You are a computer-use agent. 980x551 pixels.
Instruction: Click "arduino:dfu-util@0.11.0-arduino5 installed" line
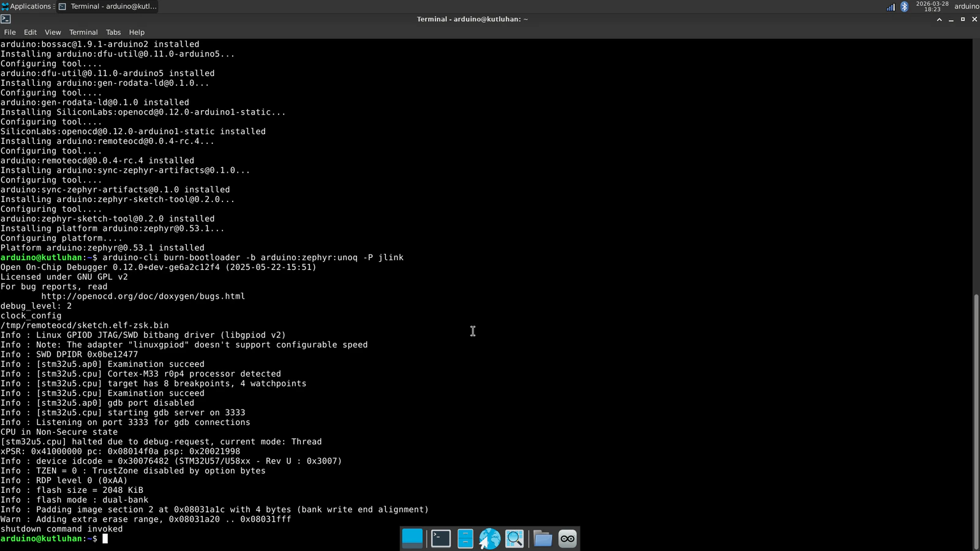pos(107,73)
